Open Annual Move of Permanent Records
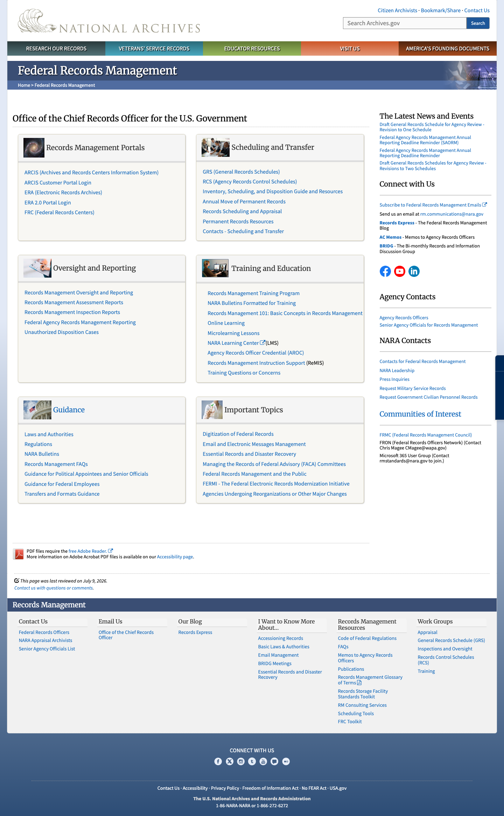Screen dimensions: 504x816 244,202
